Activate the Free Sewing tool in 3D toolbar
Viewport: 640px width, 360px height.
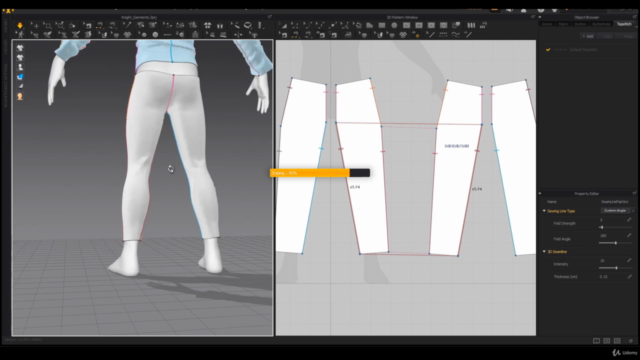coord(112,25)
